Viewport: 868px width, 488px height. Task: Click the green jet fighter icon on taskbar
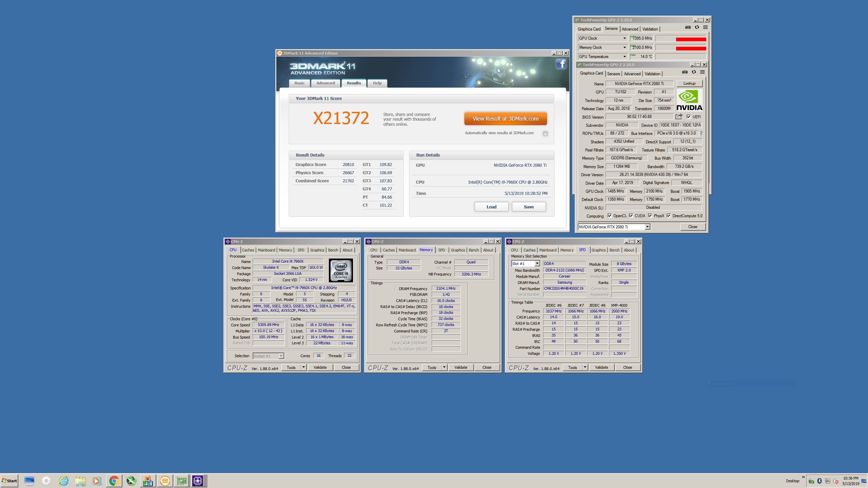131,481
